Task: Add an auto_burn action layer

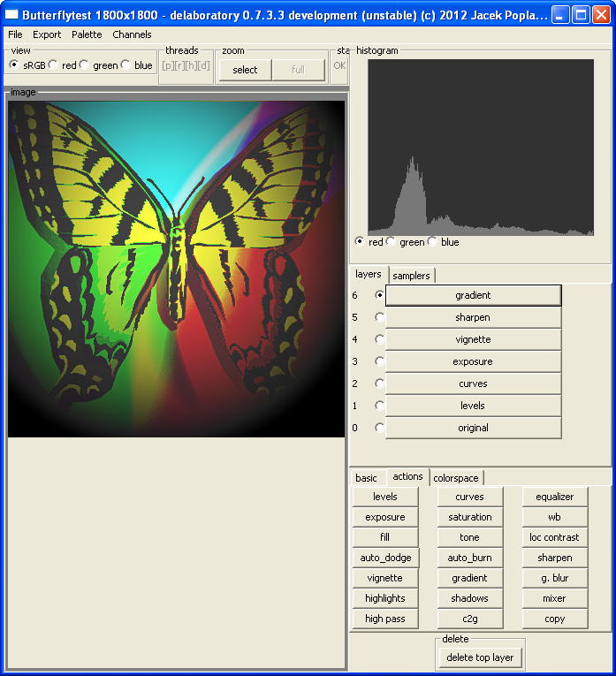Action: (470, 558)
